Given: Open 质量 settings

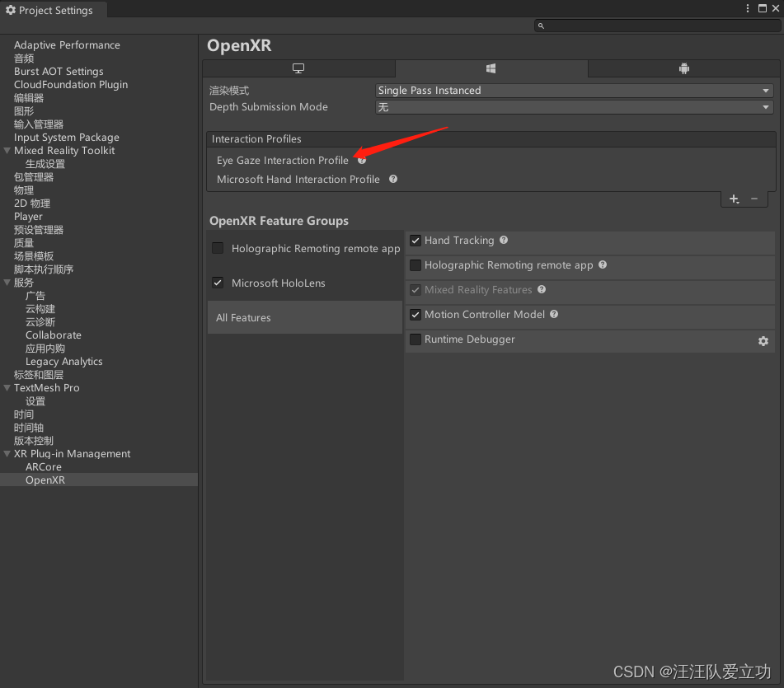Looking at the screenshot, I should (24, 243).
